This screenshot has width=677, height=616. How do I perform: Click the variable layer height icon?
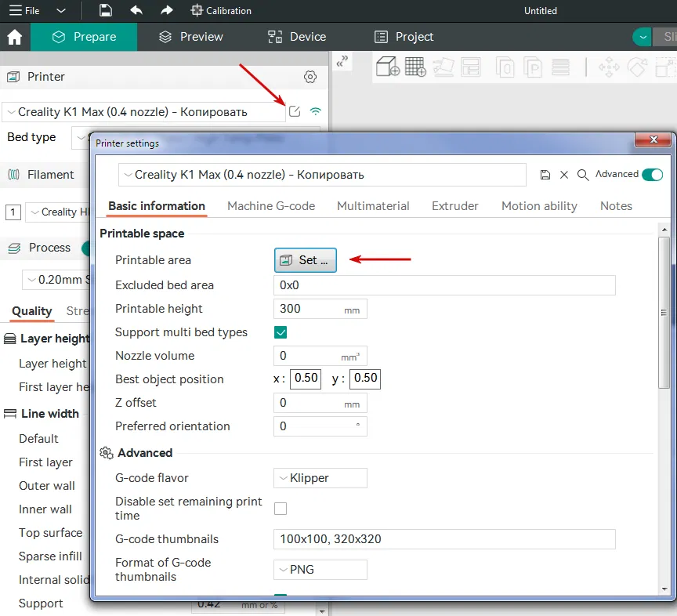560,67
